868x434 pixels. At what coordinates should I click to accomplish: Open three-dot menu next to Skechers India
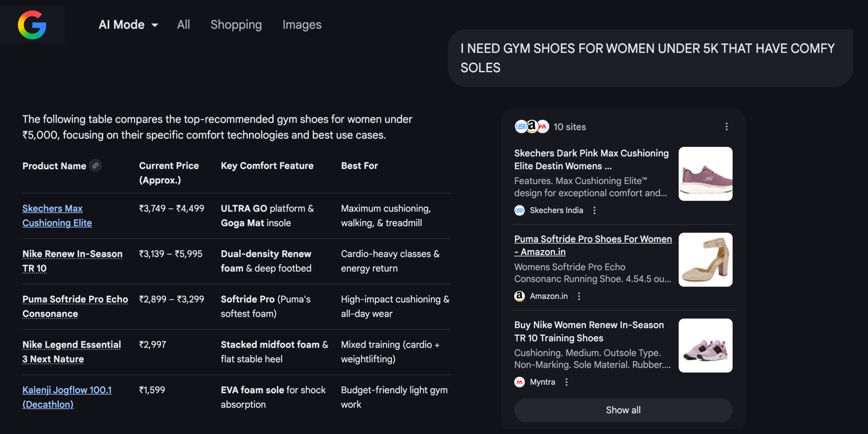tap(594, 210)
